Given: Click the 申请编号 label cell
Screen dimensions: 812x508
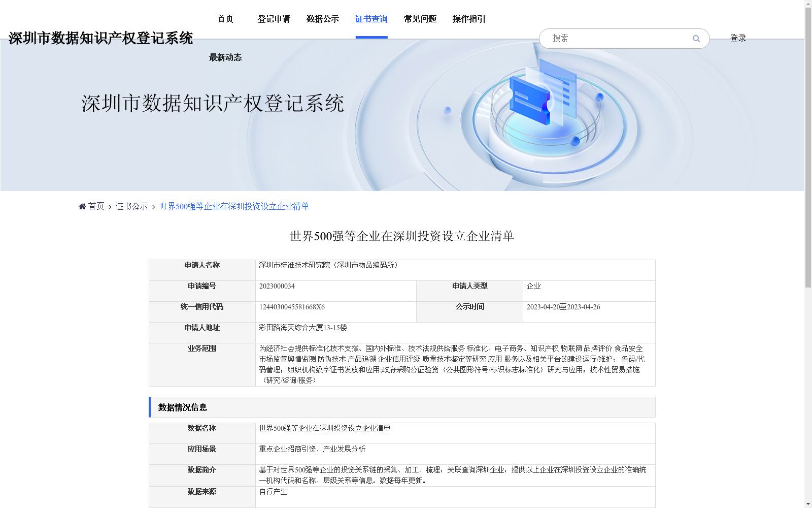Looking at the screenshot, I should [202, 291].
